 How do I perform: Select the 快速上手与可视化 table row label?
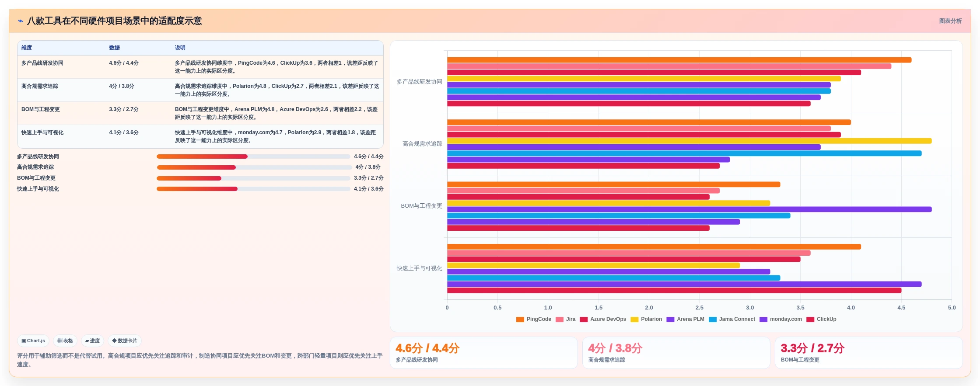click(x=42, y=133)
